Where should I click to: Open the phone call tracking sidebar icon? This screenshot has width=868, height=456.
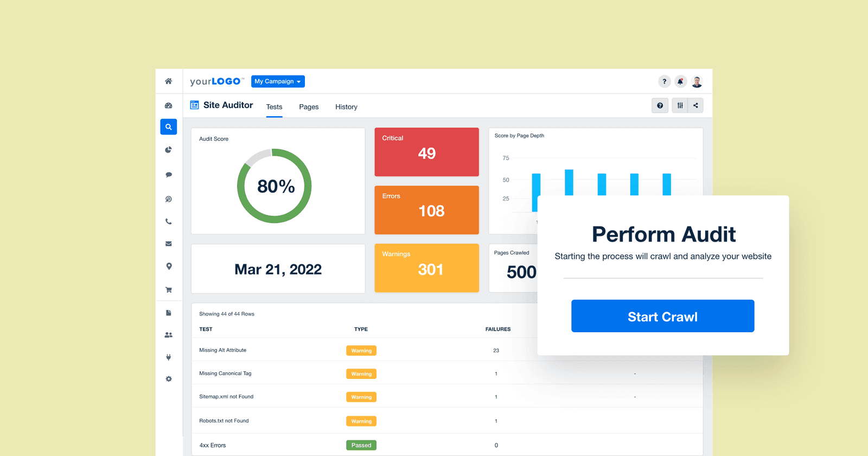(x=169, y=221)
